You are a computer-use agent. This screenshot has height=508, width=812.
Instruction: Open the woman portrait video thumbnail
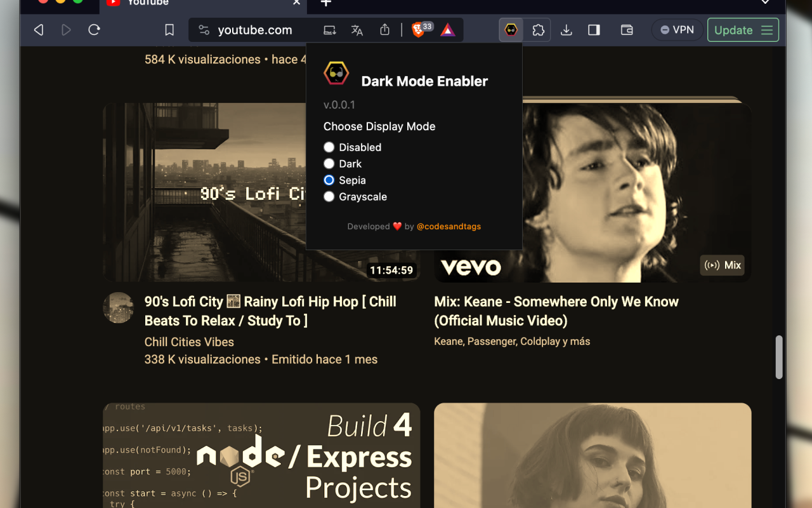[593, 455]
